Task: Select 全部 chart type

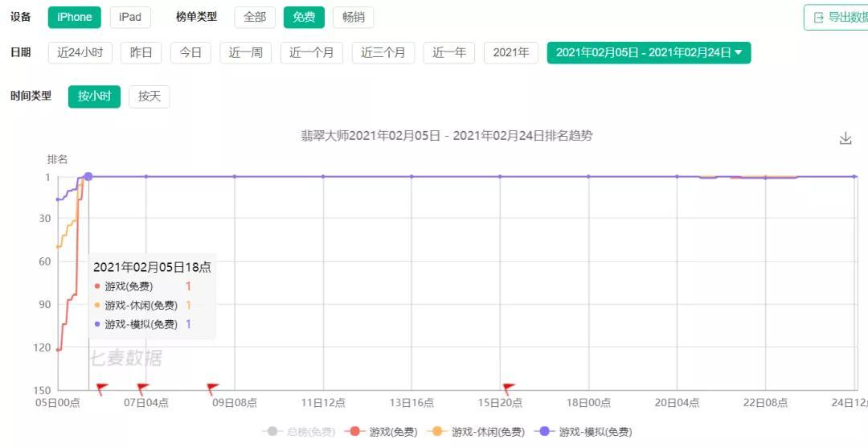Action: [x=255, y=17]
